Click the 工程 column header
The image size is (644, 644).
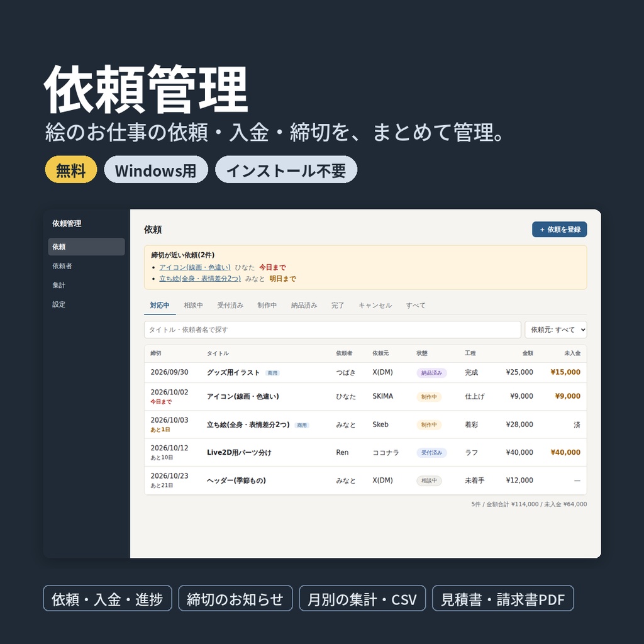coord(470,353)
